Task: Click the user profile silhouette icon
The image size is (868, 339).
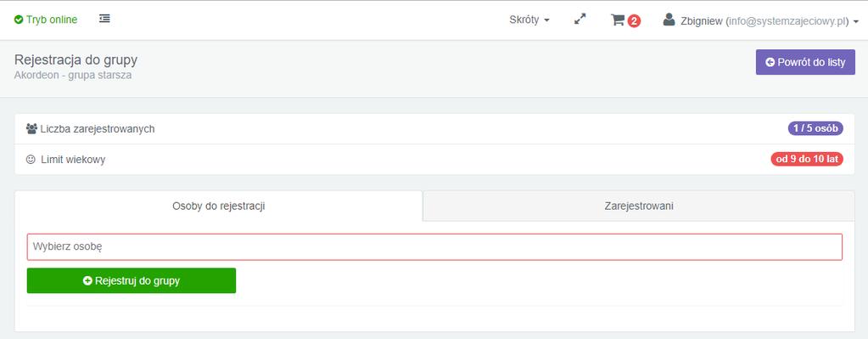Action: coord(669,20)
